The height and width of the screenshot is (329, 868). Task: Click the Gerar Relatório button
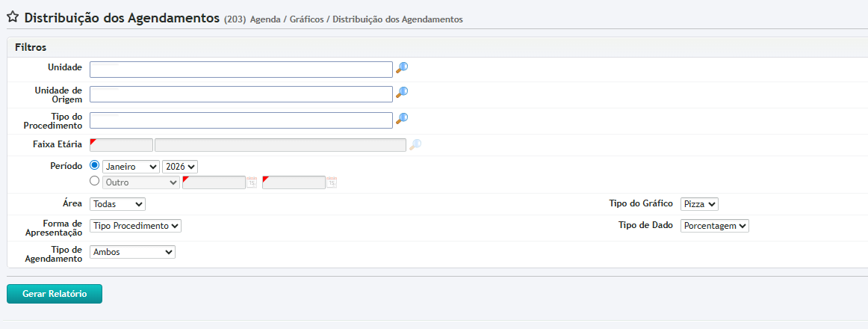pyautogui.click(x=55, y=294)
